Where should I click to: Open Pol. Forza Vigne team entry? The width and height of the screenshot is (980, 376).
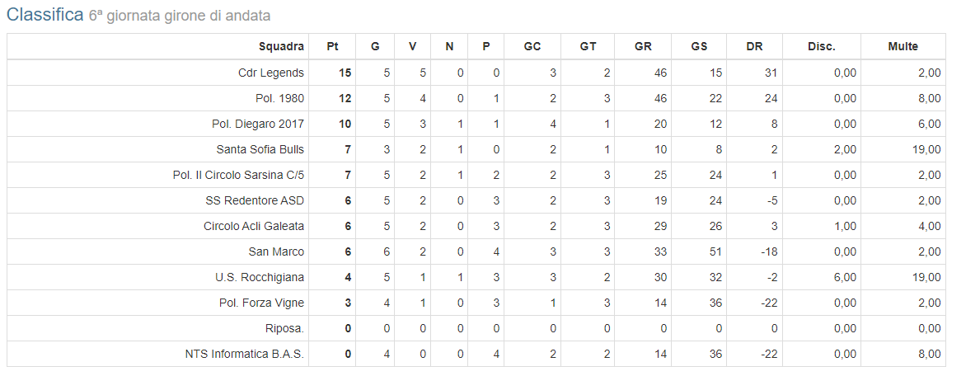pos(261,303)
